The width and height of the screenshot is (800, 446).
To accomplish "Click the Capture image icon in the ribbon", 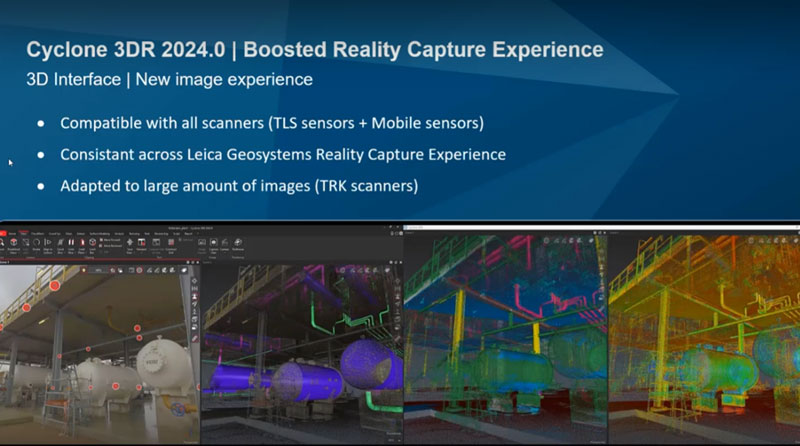I will click(x=213, y=242).
